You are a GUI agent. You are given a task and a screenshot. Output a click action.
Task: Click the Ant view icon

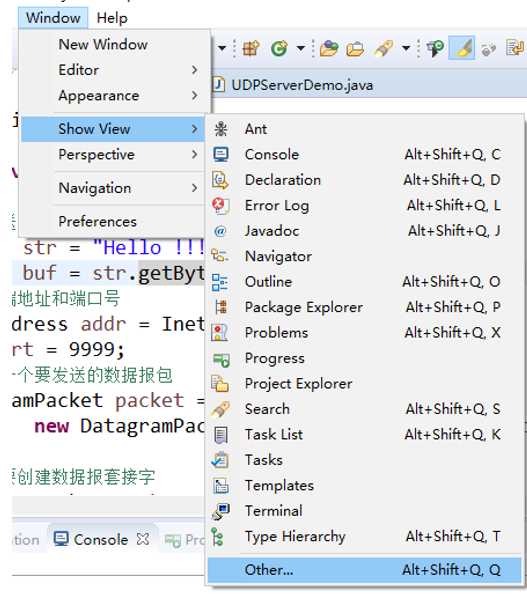tap(221, 129)
